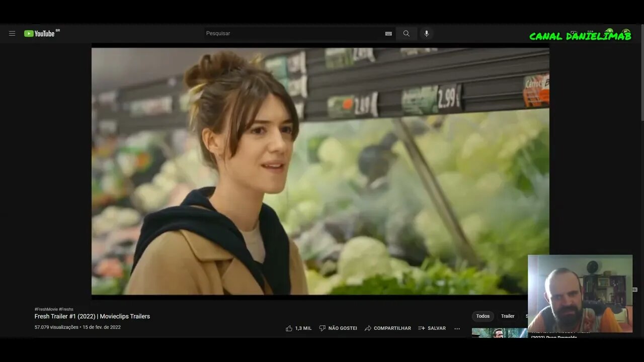Select the Fresh Trailer #1 video title
The height and width of the screenshot is (362, 644).
click(x=92, y=316)
